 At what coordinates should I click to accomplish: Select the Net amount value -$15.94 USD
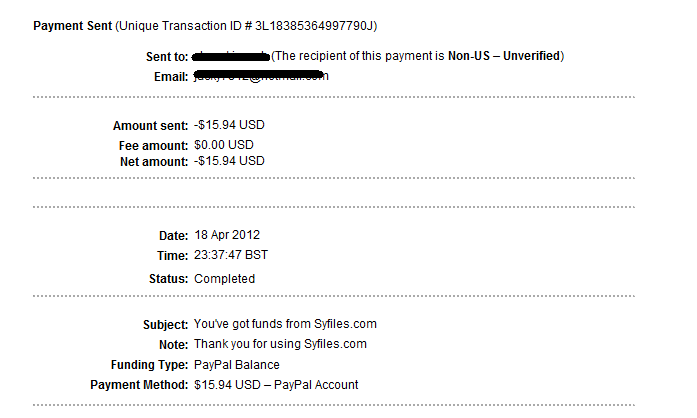[229, 161]
